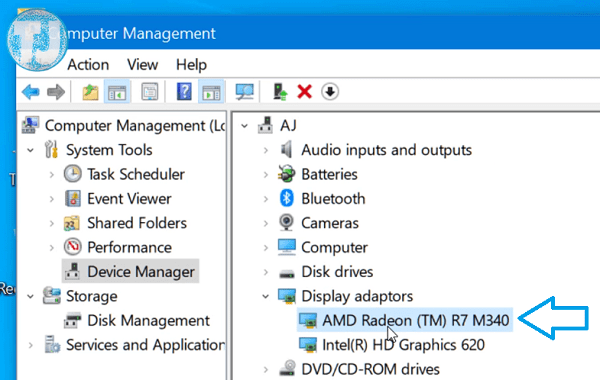Expand the Batteries category
Viewport: 600px width, 380px height.
point(266,175)
